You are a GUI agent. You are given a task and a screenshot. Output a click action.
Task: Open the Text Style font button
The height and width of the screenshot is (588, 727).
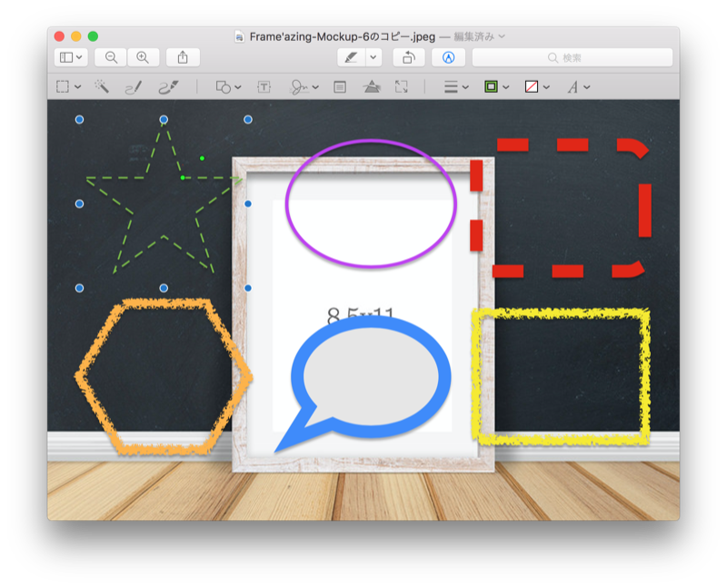[573, 86]
